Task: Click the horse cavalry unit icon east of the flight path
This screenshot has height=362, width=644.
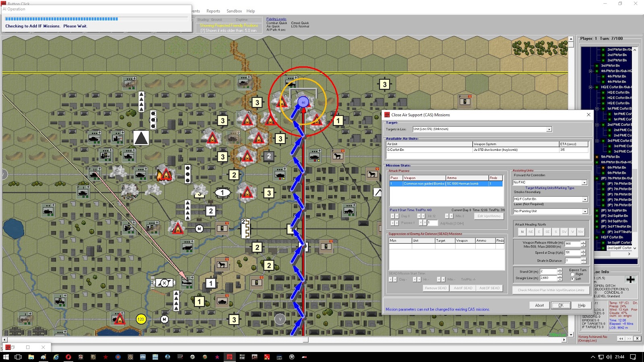Action: click(x=338, y=155)
